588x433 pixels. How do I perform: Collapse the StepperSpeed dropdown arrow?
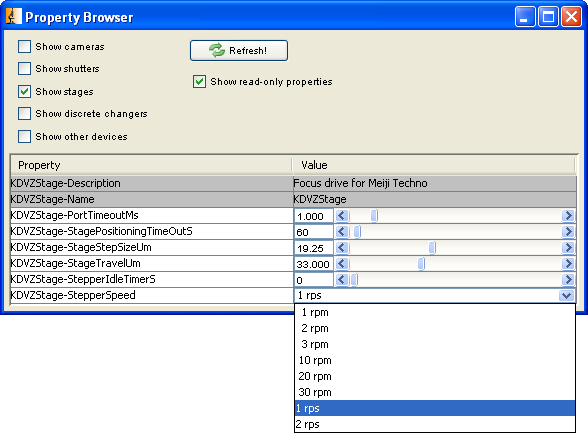tap(567, 296)
